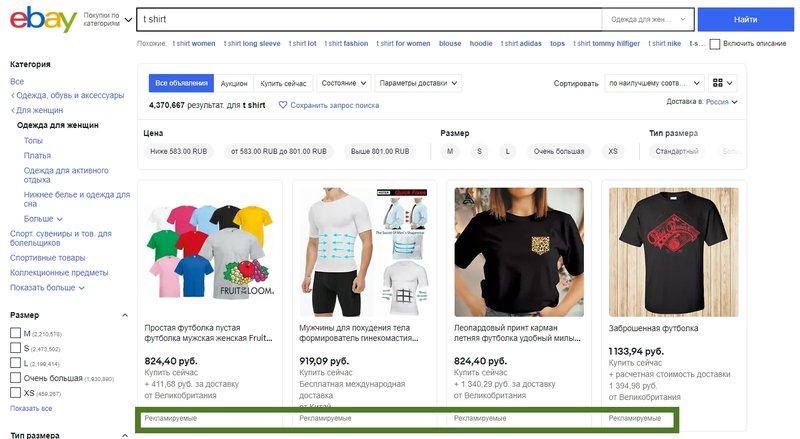Image resolution: width=800 pixels, height=439 pixels.
Task: Switch gallery view layout icon
Action: tap(722, 83)
